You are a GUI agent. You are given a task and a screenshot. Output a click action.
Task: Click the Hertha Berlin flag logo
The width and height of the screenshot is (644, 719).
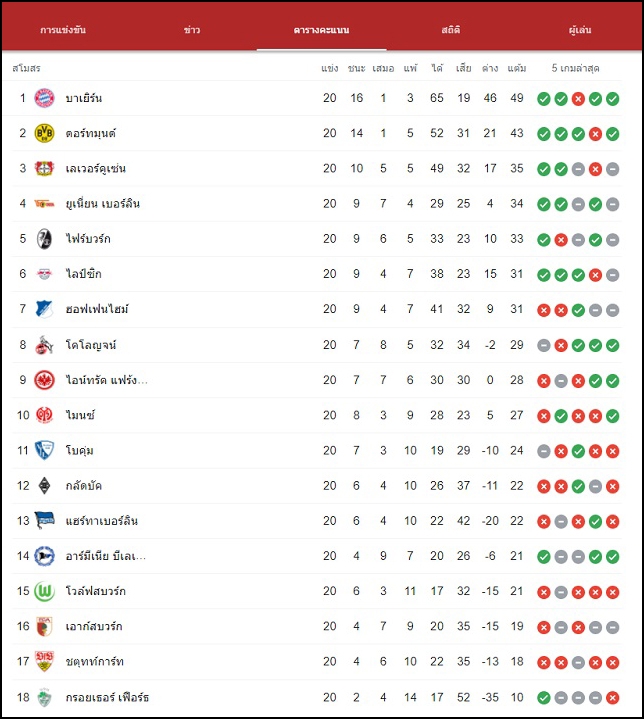44,521
